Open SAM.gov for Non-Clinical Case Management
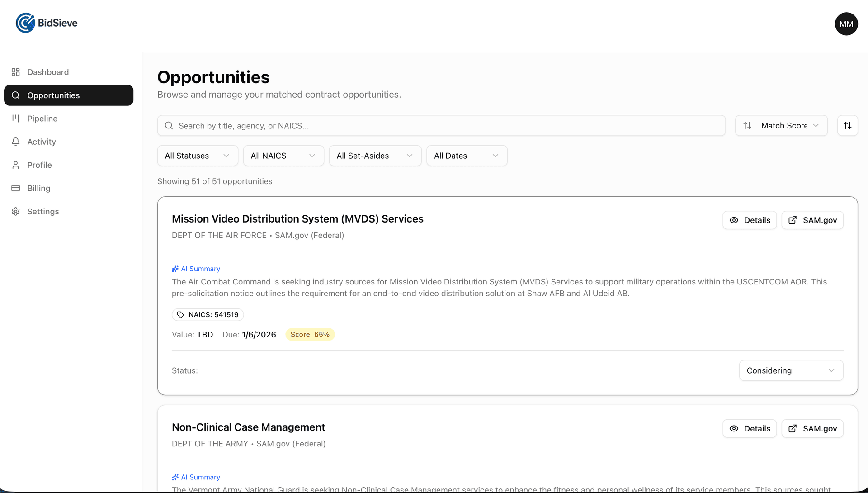Screen dimensions: 868x493 point(812,428)
